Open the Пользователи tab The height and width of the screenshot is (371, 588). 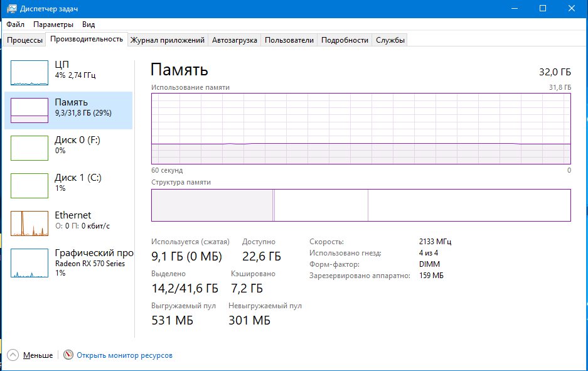pyautogui.click(x=287, y=39)
